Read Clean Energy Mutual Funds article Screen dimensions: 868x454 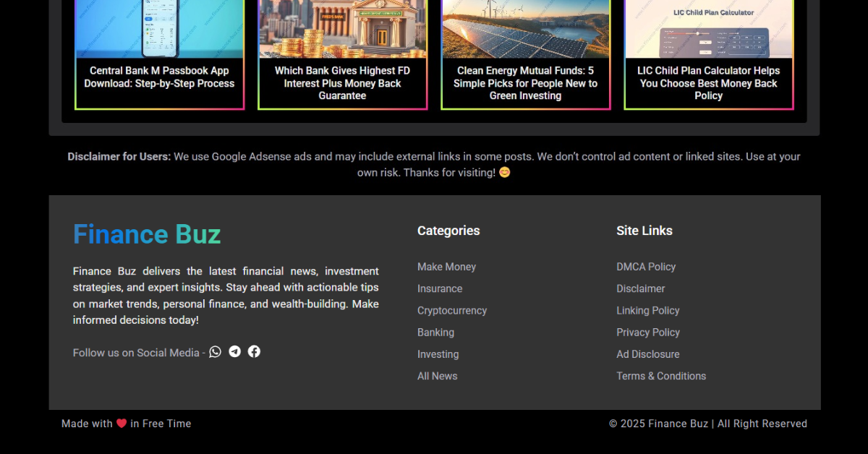(x=525, y=83)
